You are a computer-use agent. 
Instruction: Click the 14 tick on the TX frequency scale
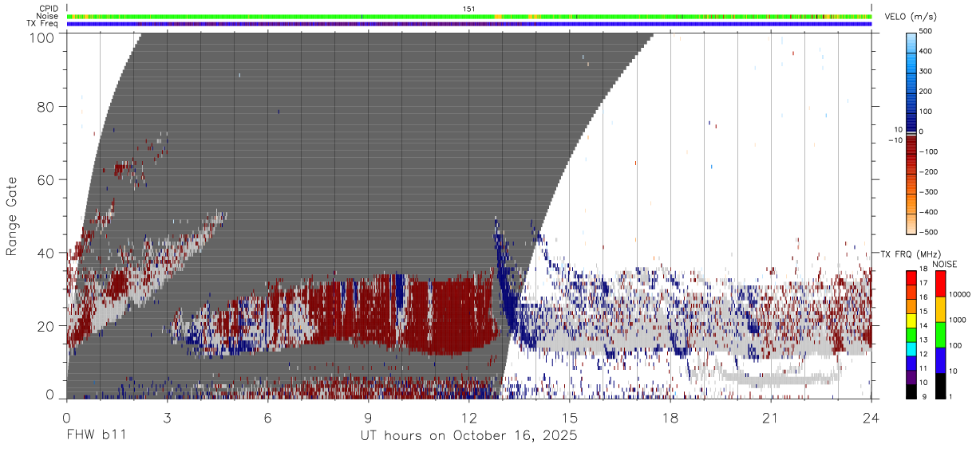point(925,325)
